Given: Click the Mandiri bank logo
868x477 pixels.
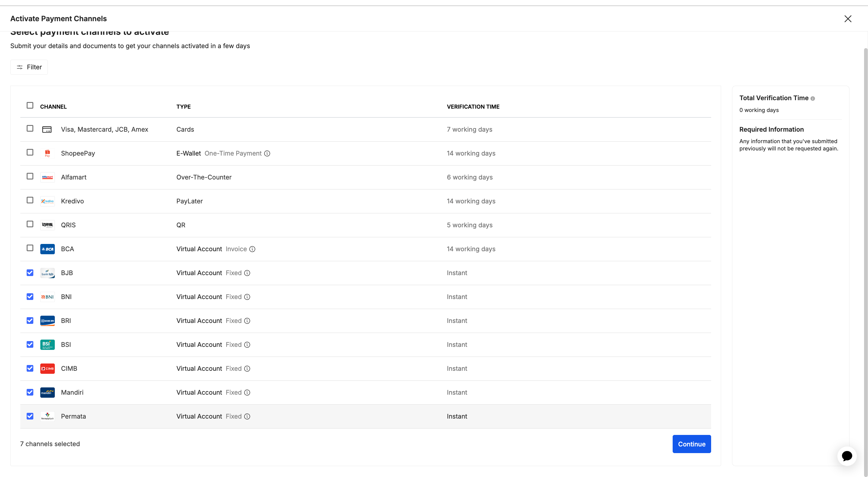Looking at the screenshot, I should (47, 392).
